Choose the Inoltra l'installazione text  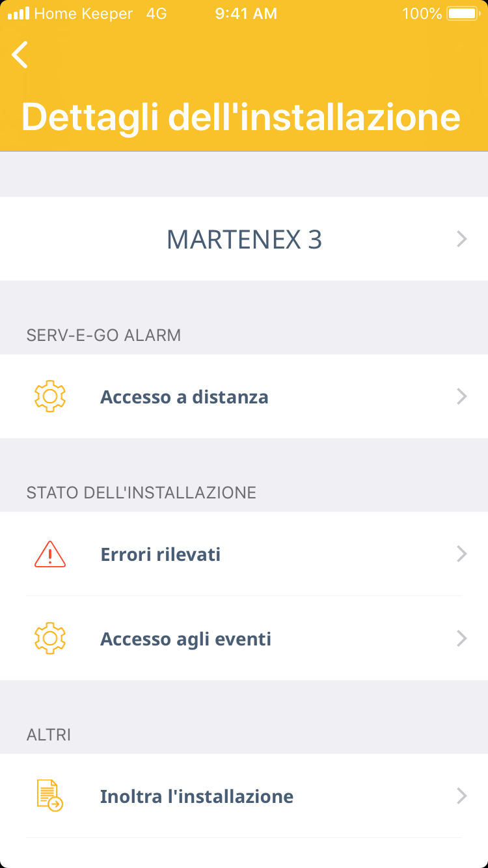tap(197, 796)
